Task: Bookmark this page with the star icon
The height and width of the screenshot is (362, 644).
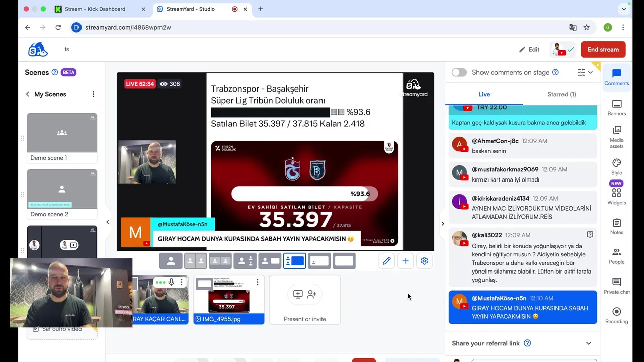Action: [586, 27]
